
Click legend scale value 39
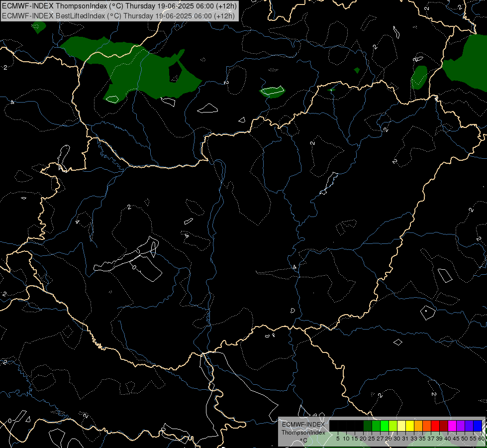[439, 439]
